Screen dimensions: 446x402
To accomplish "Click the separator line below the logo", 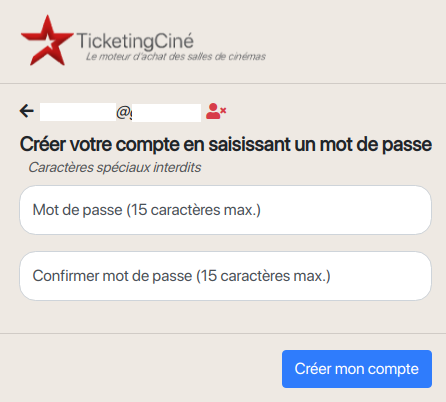I will (223, 83).
